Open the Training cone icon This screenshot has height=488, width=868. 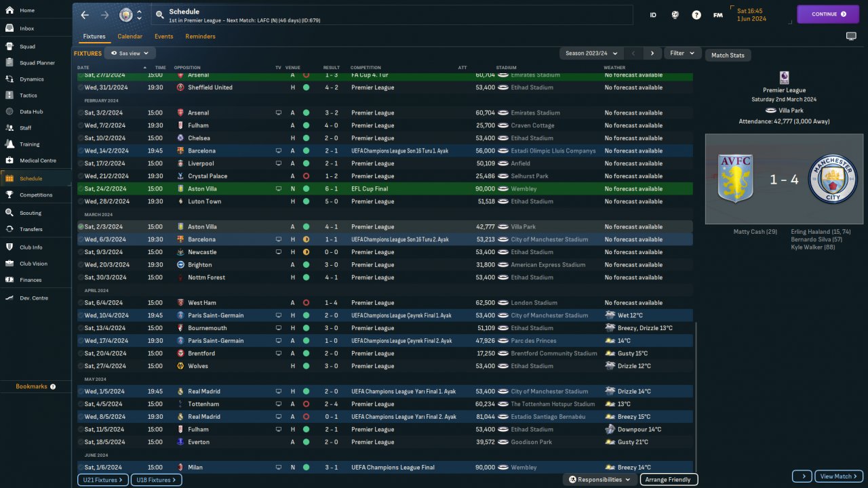9,144
